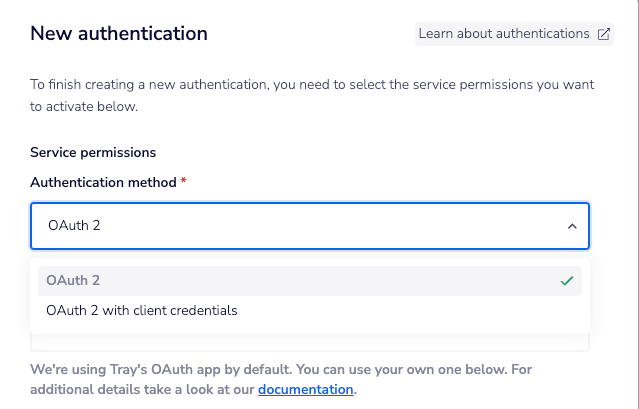Screen dimensions: 639x409
Task: Click the green checkmark beside OAuth 2
Action: coord(567,281)
